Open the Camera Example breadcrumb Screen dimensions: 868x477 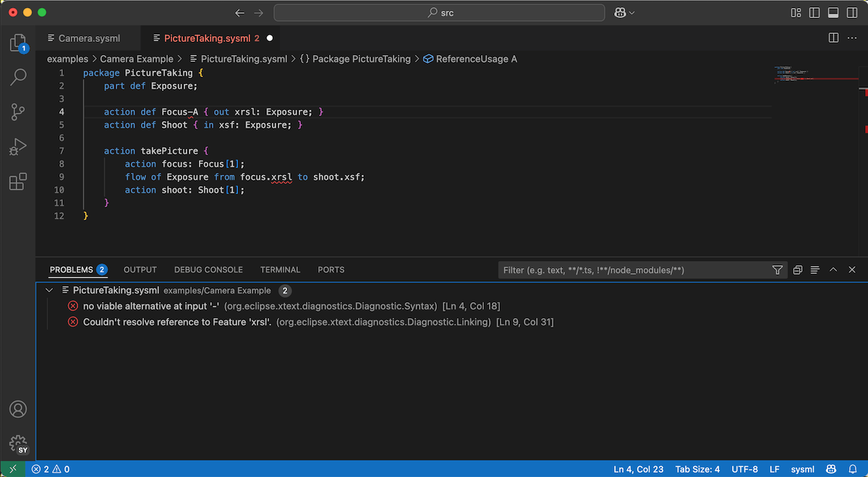tap(137, 59)
